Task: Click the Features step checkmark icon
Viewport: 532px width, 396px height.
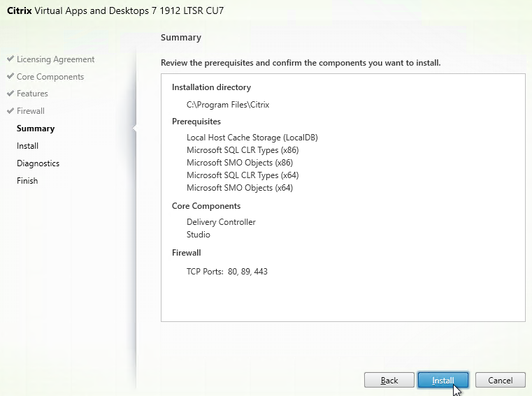Action: click(10, 94)
